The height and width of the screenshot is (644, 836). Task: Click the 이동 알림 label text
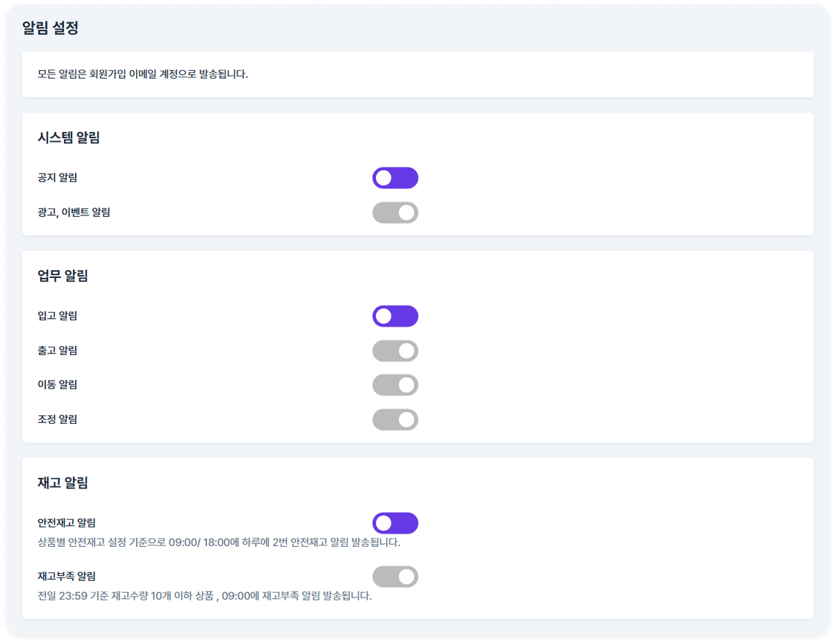pyautogui.click(x=57, y=385)
